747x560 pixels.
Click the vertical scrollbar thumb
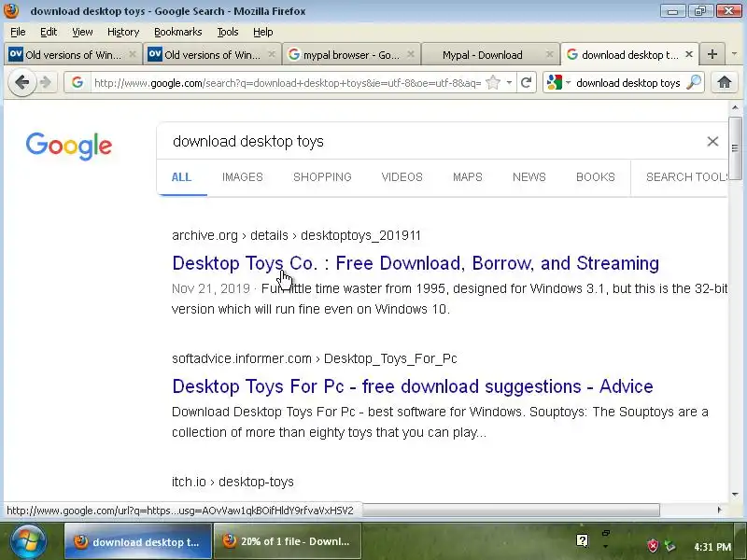point(735,148)
